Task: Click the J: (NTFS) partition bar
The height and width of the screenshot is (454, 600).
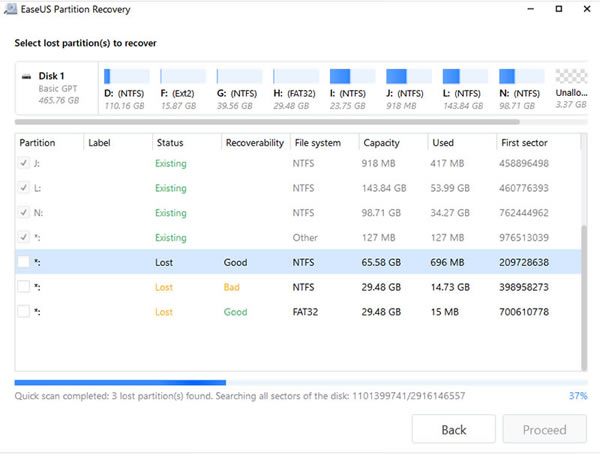Action: click(x=409, y=76)
